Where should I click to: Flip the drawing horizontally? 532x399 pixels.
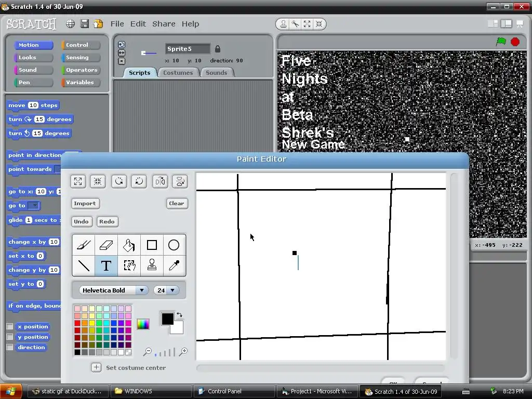coord(160,181)
